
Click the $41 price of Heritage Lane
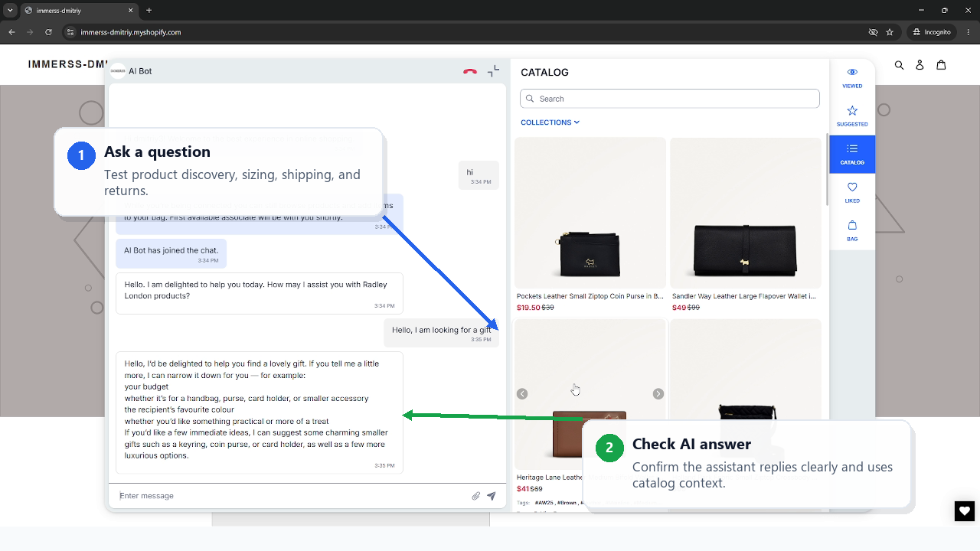pyautogui.click(x=523, y=489)
